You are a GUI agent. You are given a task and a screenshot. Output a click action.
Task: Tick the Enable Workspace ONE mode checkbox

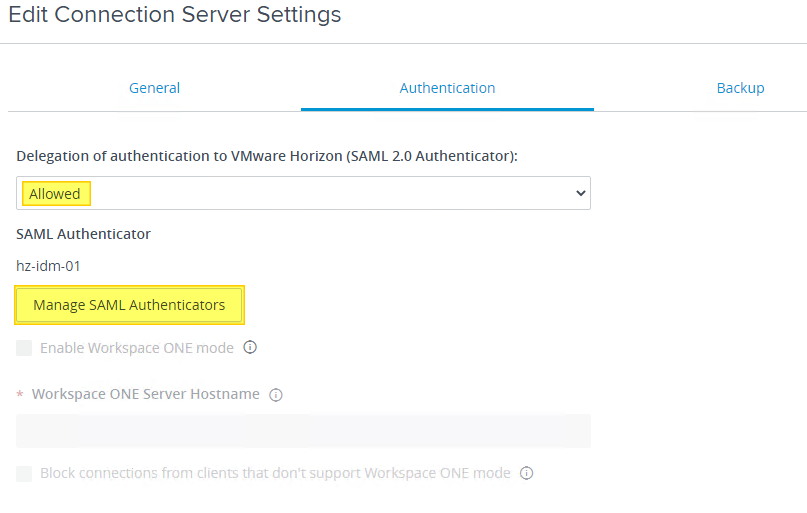(x=25, y=348)
